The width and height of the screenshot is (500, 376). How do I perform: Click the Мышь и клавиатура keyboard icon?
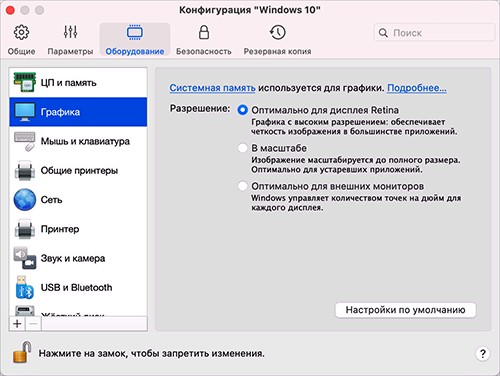[25, 141]
